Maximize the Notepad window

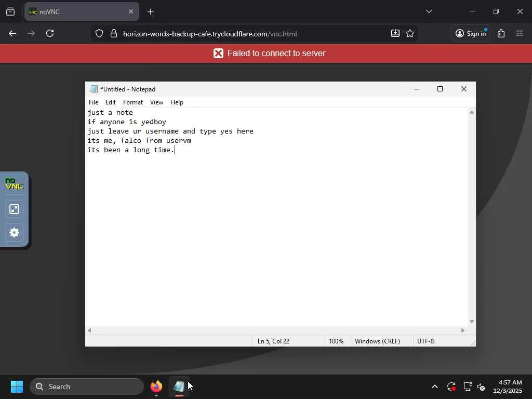point(440,89)
